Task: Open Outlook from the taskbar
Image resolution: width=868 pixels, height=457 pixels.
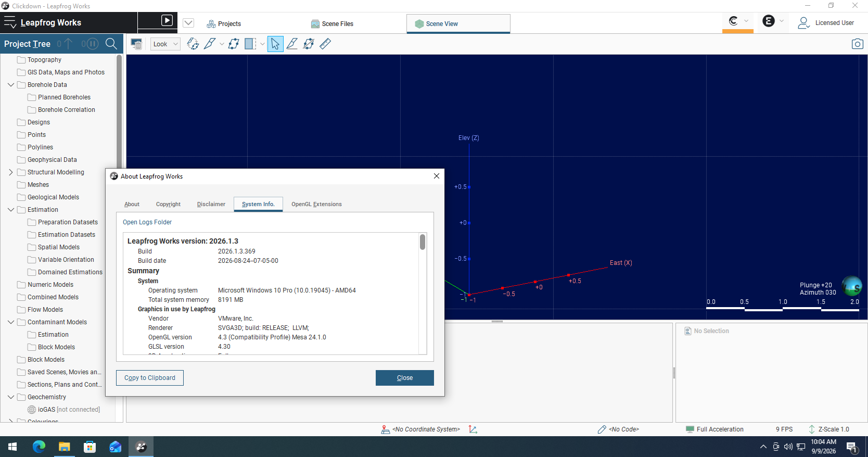Action: [115, 447]
